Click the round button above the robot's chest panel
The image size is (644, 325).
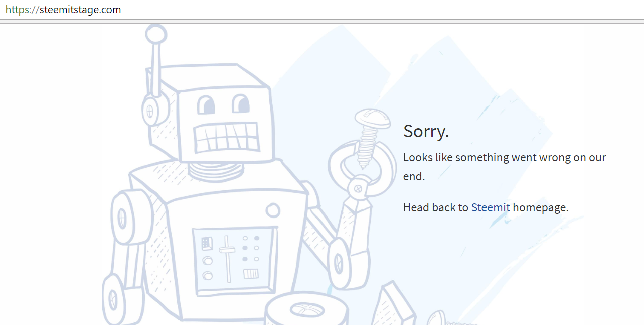click(x=273, y=210)
